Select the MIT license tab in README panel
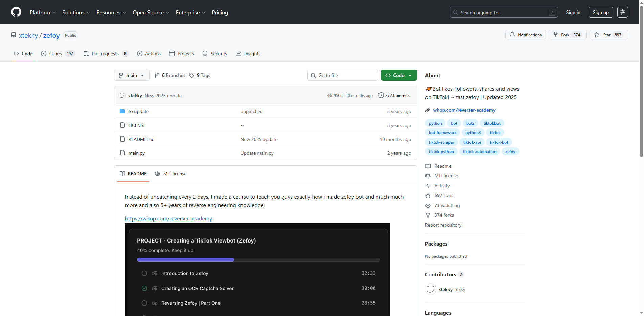Viewport: 644px width, 316px height. coord(170,174)
